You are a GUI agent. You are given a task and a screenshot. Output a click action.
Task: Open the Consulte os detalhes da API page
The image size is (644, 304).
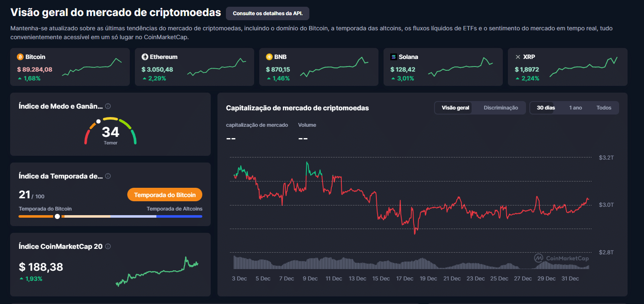tap(267, 13)
